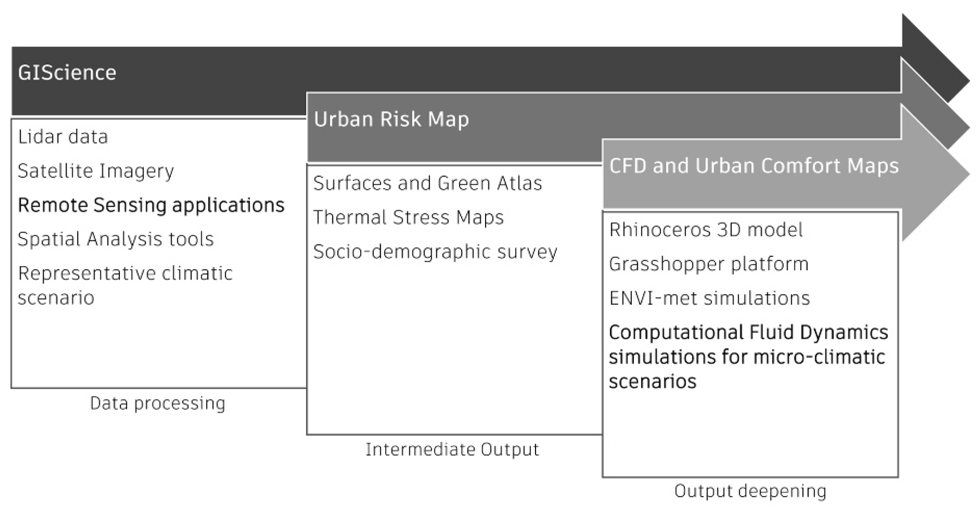The image size is (980, 509).
Task: Select Socio-demographic survey item
Action: 435,252
